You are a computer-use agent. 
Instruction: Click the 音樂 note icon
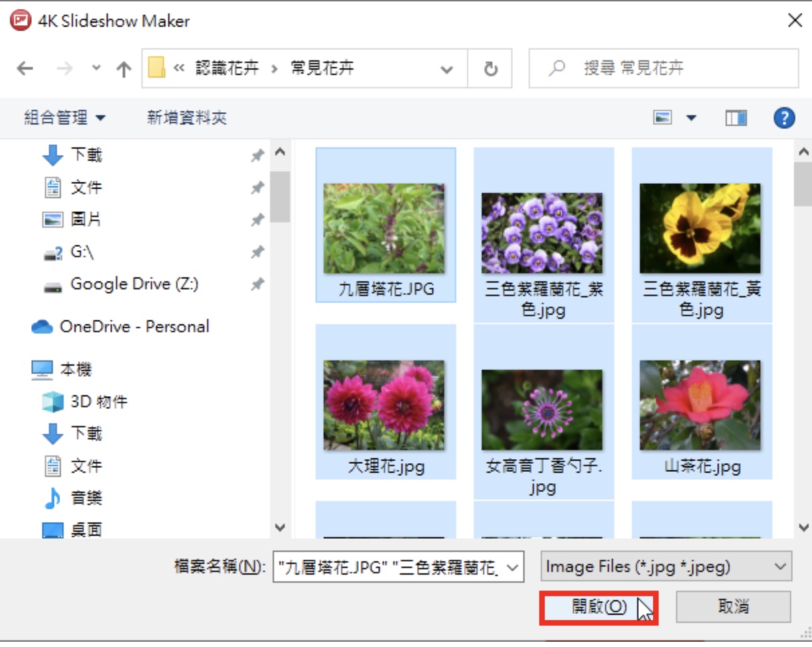pyautogui.click(x=52, y=498)
